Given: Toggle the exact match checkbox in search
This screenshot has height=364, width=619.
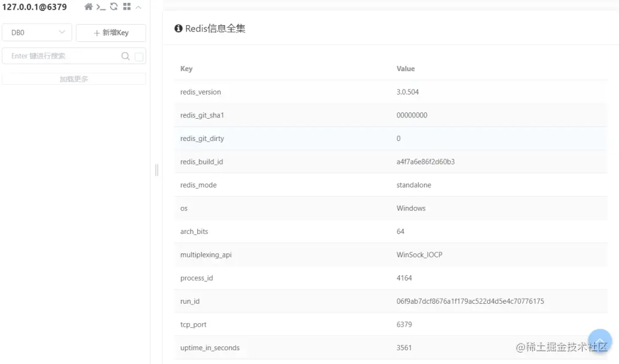Looking at the screenshot, I should point(139,56).
